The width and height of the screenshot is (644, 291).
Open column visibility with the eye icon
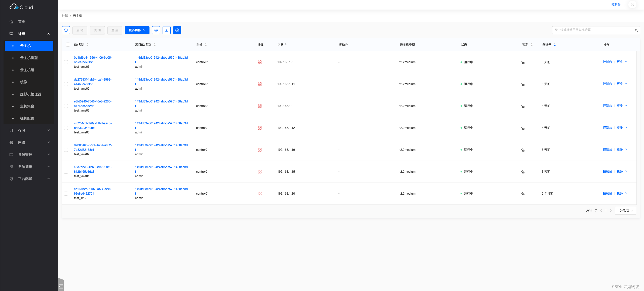point(156,30)
